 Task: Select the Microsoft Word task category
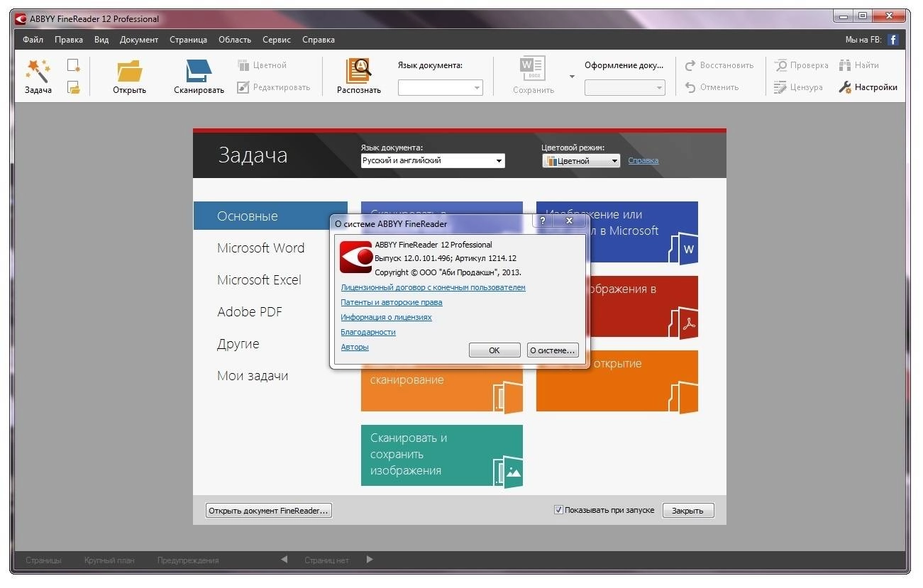point(261,248)
